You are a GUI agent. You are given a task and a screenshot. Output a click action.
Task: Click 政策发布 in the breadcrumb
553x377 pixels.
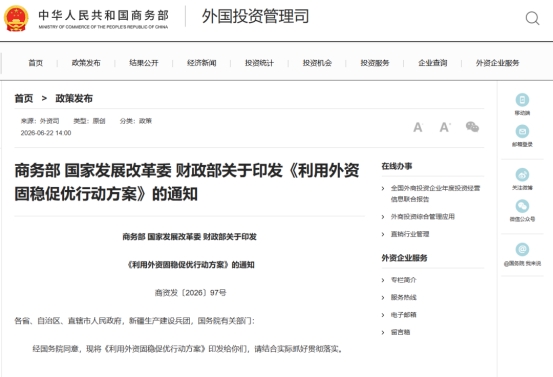[x=74, y=98]
